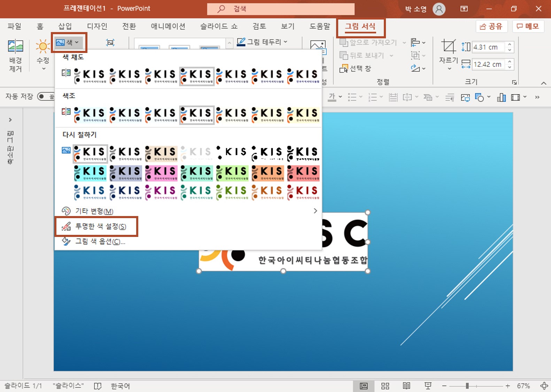Open the Group objects dropdown
This screenshot has width=551, height=392.
click(x=418, y=55)
